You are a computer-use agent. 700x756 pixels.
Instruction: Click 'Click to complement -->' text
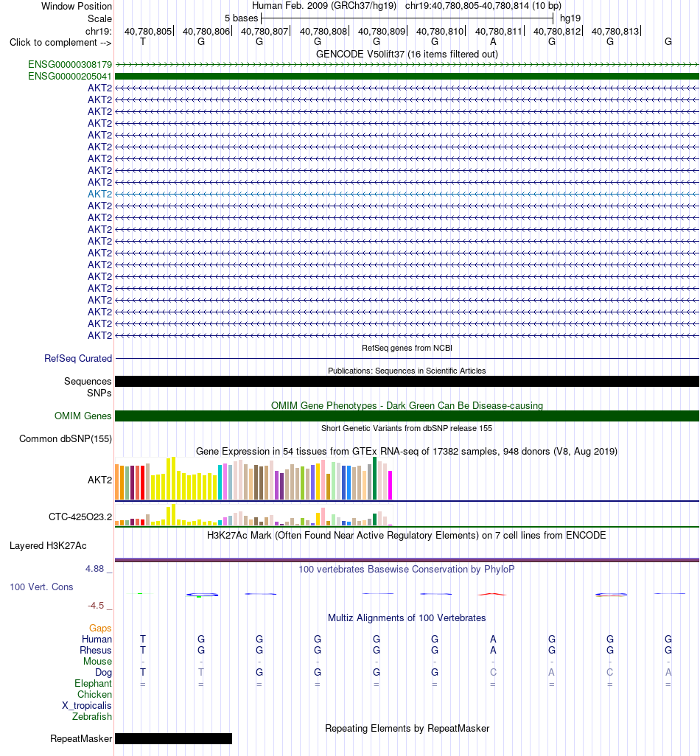tap(60, 43)
